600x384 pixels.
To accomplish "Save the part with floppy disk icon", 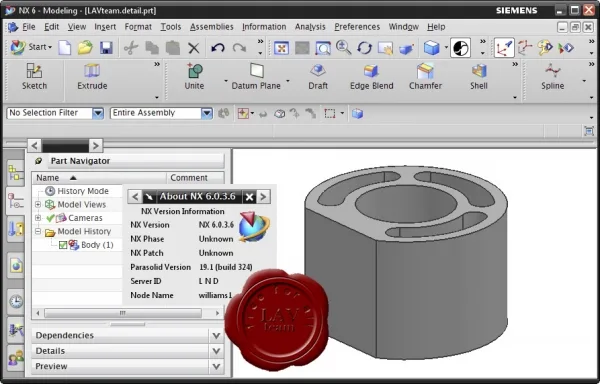I will [106, 48].
